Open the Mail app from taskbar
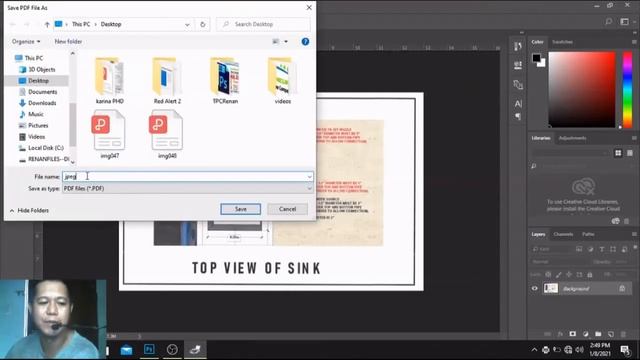640x360 pixels. (127, 349)
